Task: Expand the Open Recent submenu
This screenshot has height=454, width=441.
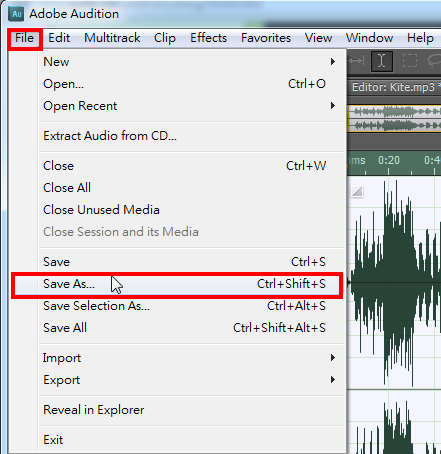Action: click(191, 106)
